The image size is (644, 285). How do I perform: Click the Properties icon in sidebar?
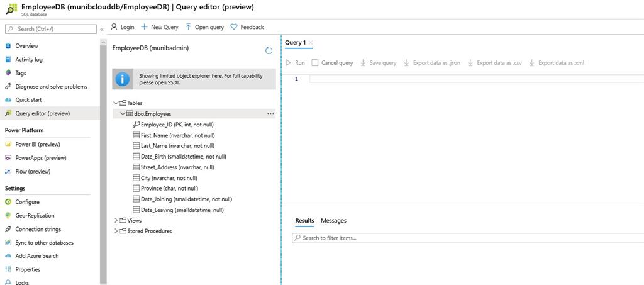[8, 269]
